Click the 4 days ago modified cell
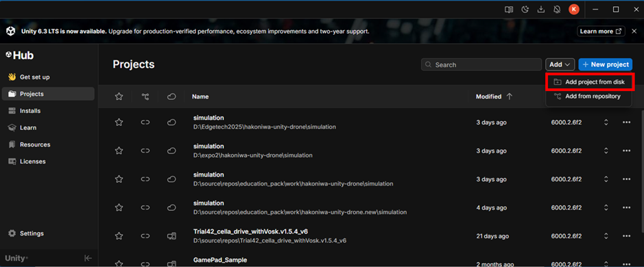The width and height of the screenshot is (644, 267). (491, 207)
